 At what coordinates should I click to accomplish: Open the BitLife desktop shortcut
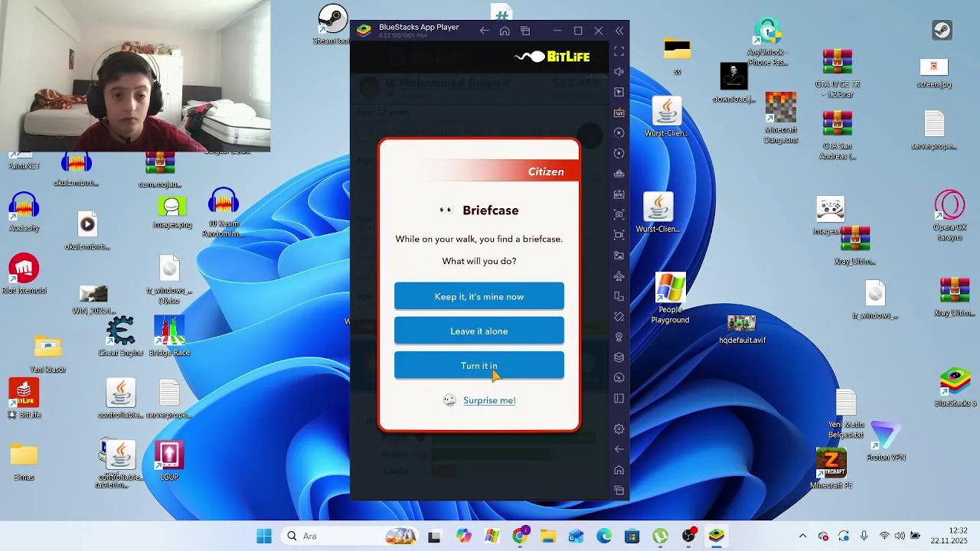pyautogui.click(x=24, y=399)
